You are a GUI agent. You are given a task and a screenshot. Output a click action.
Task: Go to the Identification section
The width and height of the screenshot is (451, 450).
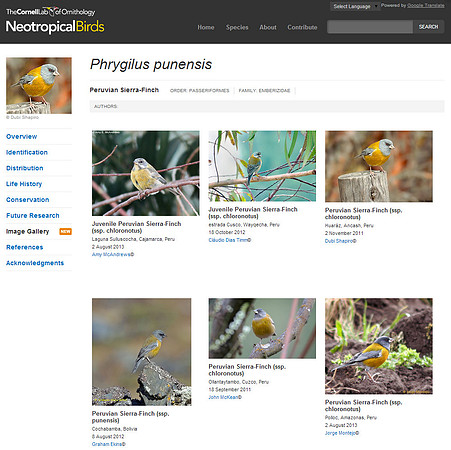[27, 152]
